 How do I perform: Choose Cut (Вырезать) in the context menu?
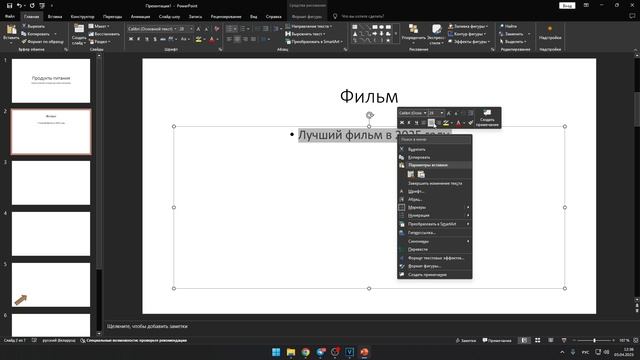coord(435,149)
